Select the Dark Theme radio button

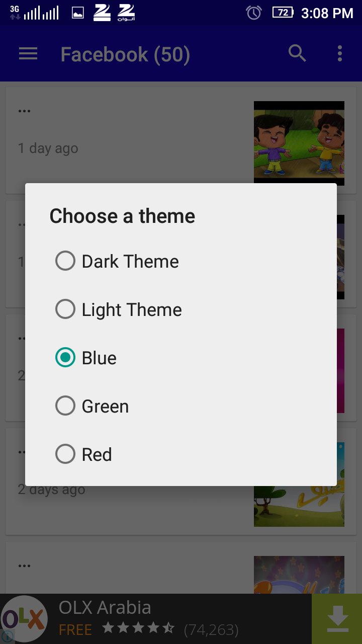point(65,261)
